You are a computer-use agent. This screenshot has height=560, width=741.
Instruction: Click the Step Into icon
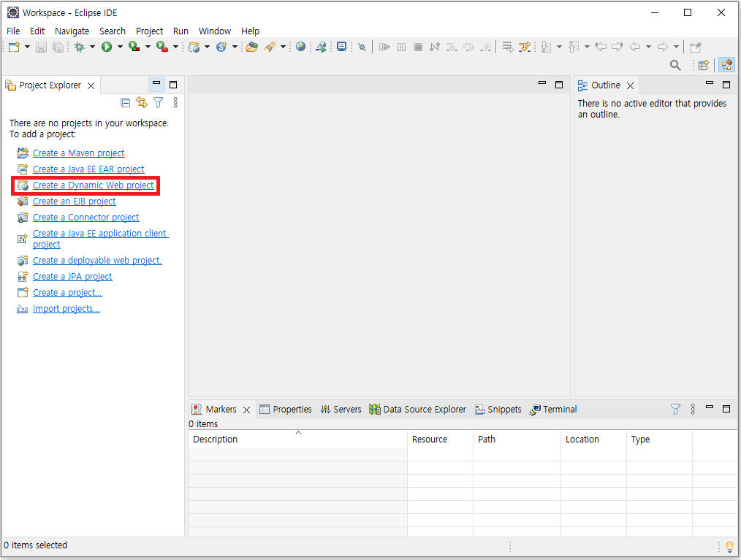(452, 47)
